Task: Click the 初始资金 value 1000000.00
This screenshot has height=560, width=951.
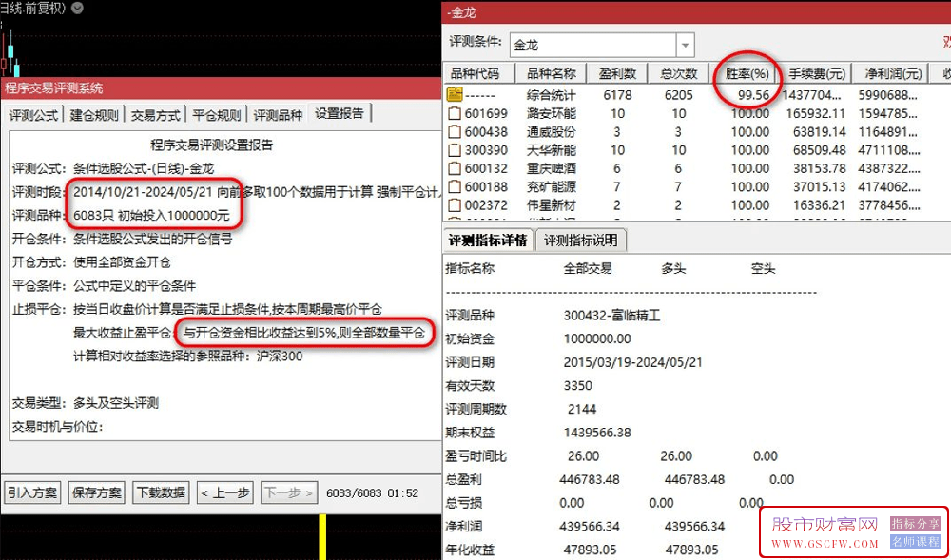Action: click(x=597, y=338)
